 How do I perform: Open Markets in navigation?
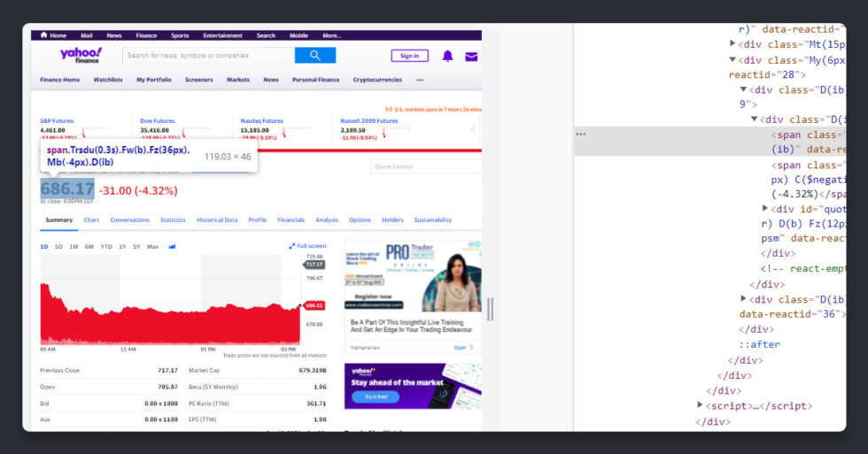pos(238,81)
